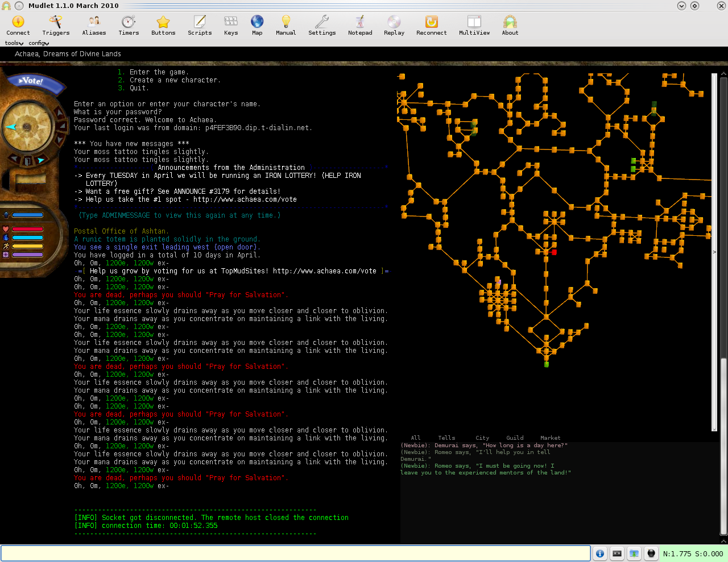
Task: Click the Reconnect toolbar icon
Action: click(432, 25)
